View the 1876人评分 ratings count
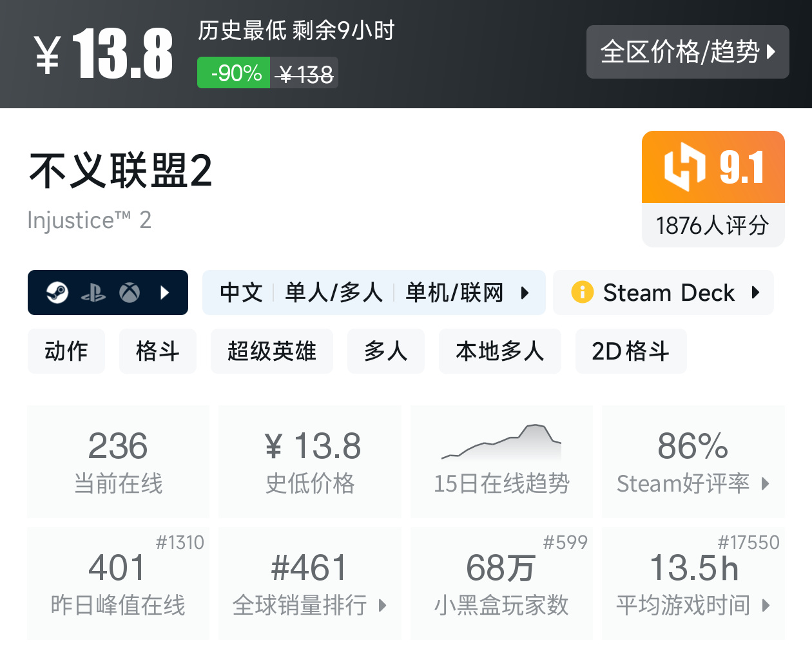812x645 pixels. (x=713, y=226)
